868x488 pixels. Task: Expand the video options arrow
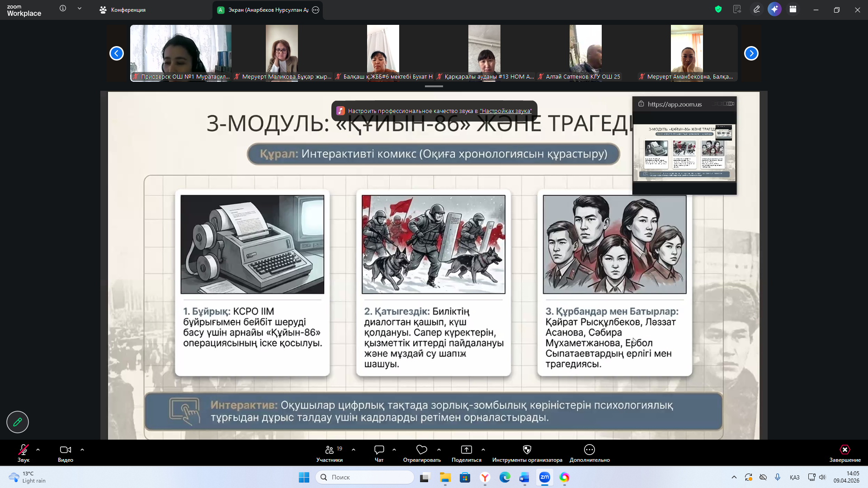[x=82, y=450]
